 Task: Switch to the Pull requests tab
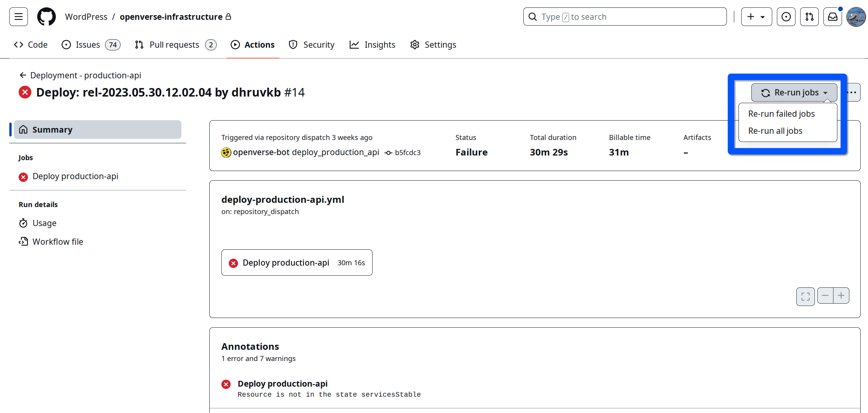pyautogui.click(x=176, y=45)
